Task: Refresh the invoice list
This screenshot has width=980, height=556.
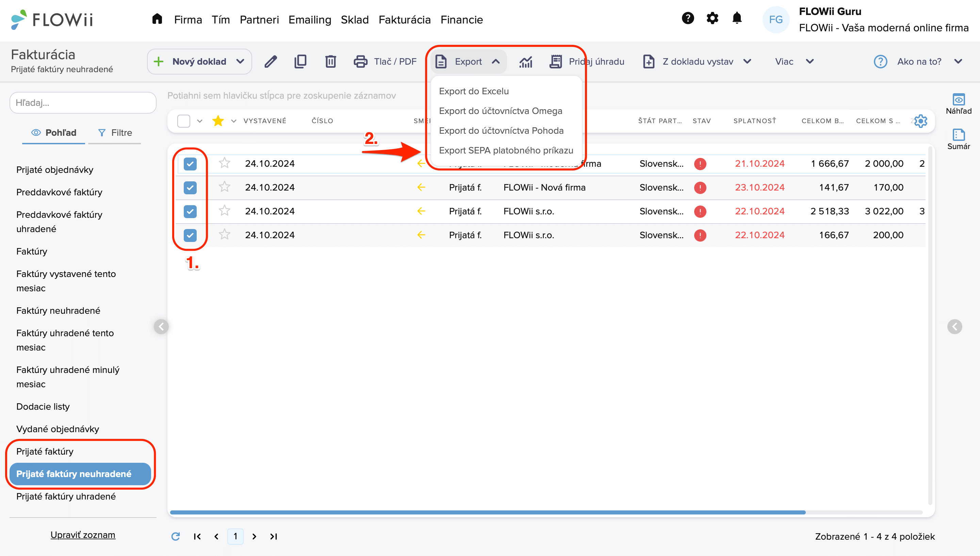Action: (x=175, y=536)
